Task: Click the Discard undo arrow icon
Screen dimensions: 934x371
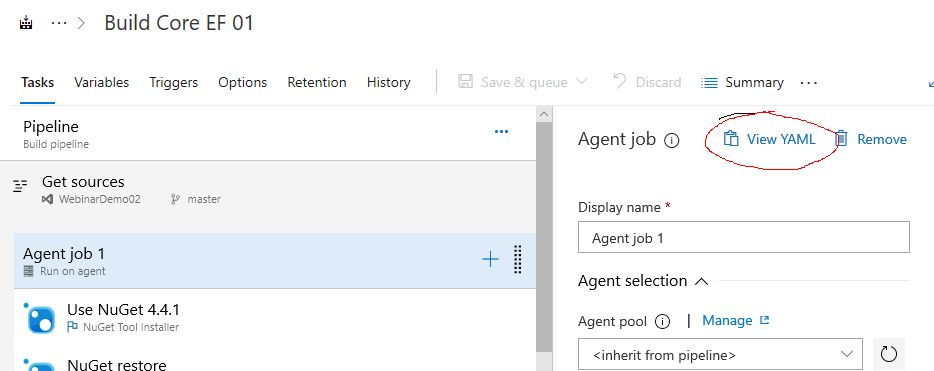Action: coord(619,81)
